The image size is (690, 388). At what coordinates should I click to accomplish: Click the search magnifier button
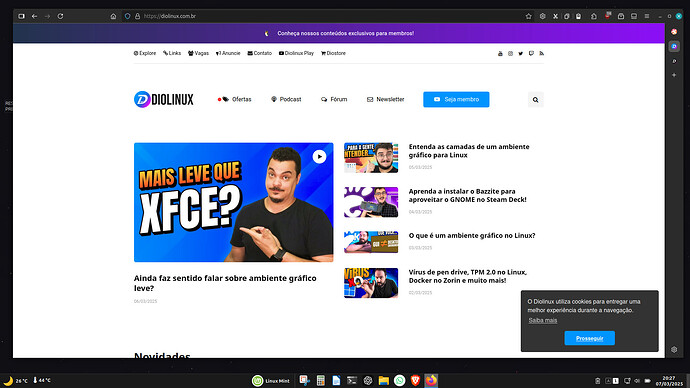pos(536,100)
